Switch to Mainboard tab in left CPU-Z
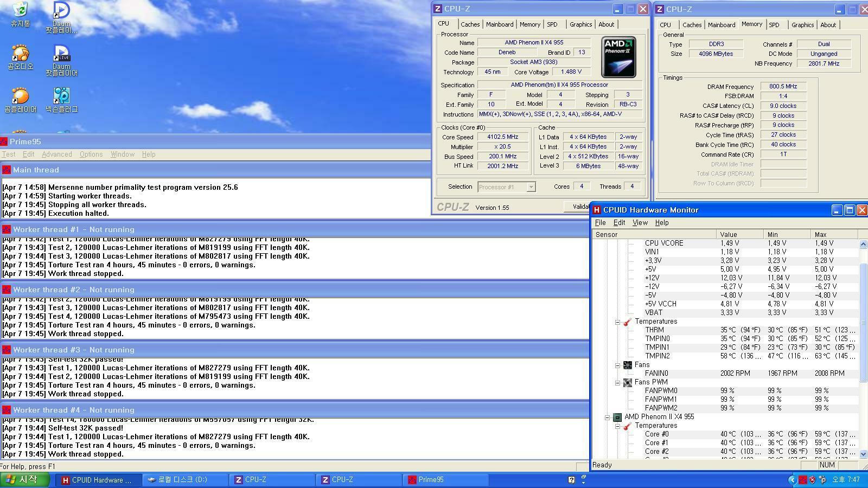 coord(500,24)
